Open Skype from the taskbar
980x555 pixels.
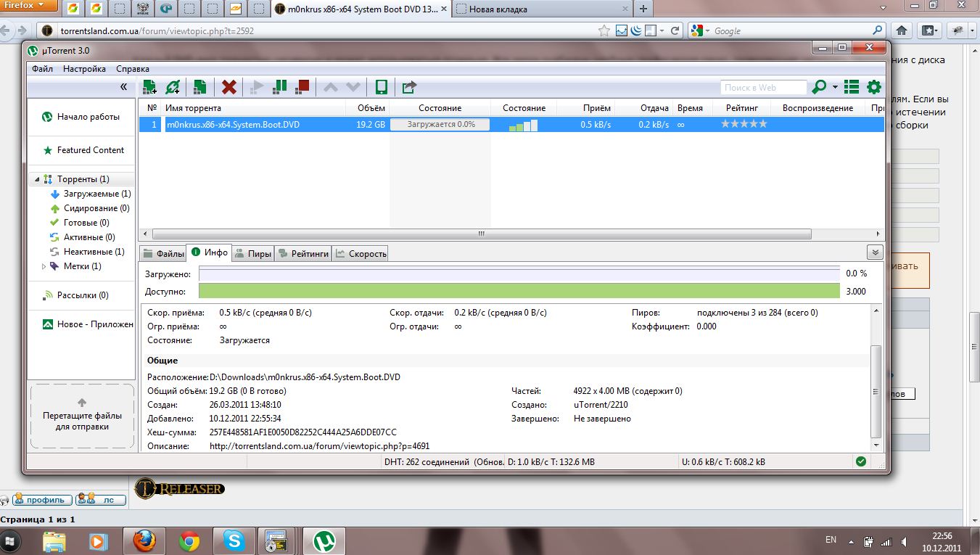pyautogui.click(x=234, y=541)
